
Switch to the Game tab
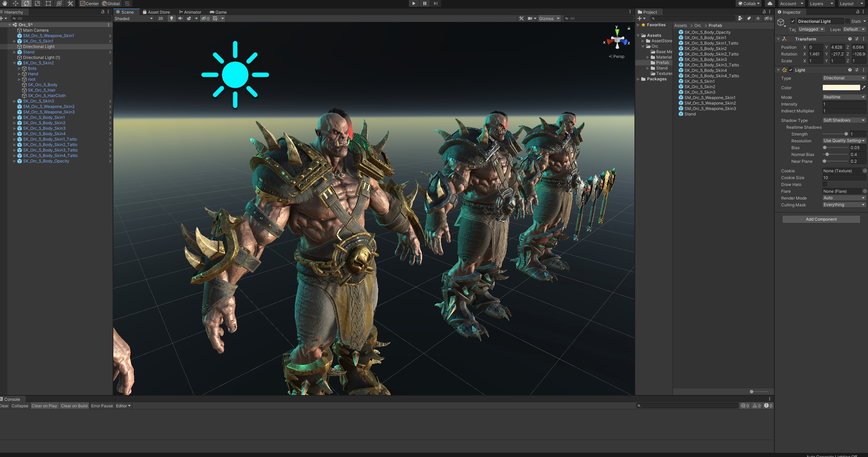coord(218,12)
